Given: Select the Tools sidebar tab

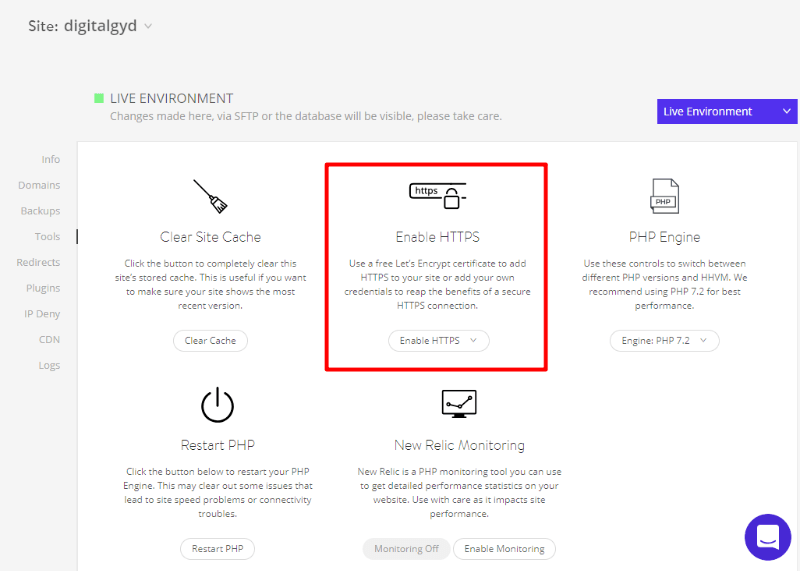Looking at the screenshot, I should [x=47, y=236].
